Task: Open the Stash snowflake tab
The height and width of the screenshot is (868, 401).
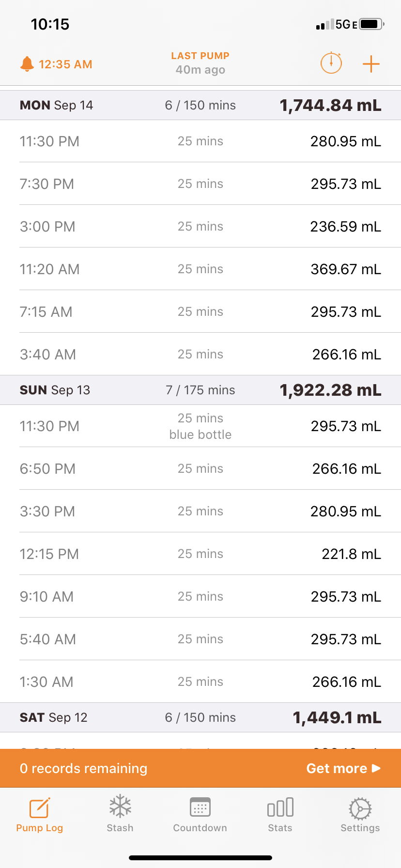Action: pos(120,814)
